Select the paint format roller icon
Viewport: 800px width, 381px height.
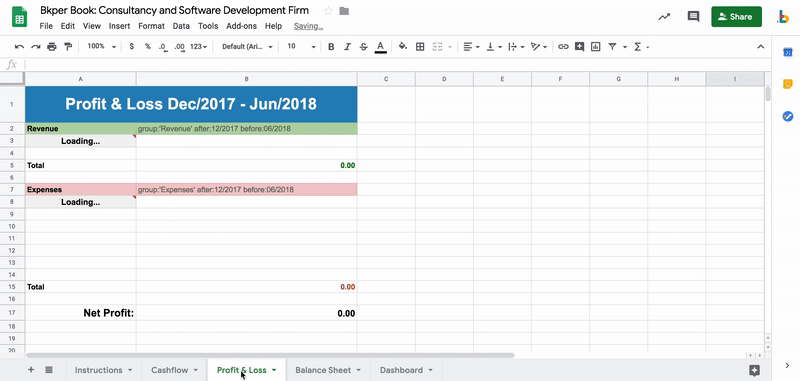click(68, 47)
